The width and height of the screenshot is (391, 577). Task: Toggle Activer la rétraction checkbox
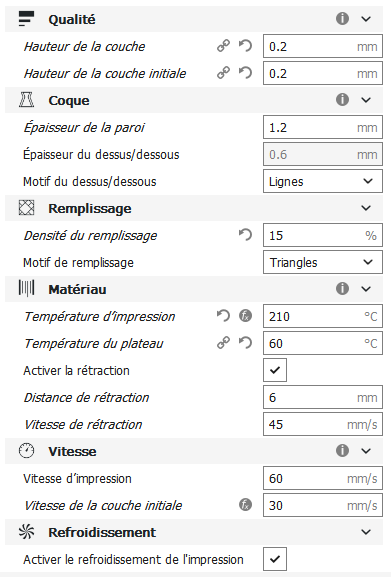[275, 370]
